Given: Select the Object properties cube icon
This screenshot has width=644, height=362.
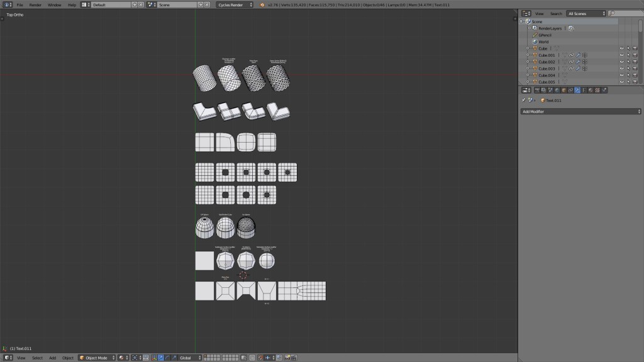Looking at the screenshot, I should pos(563,90).
